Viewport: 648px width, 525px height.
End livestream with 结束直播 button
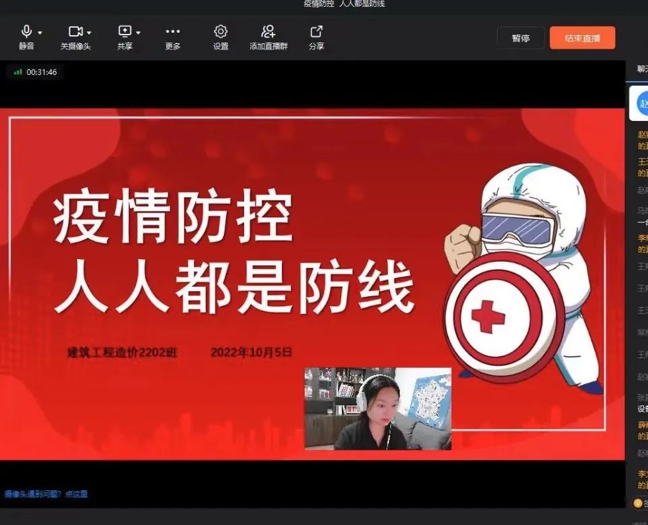tap(582, 38)
